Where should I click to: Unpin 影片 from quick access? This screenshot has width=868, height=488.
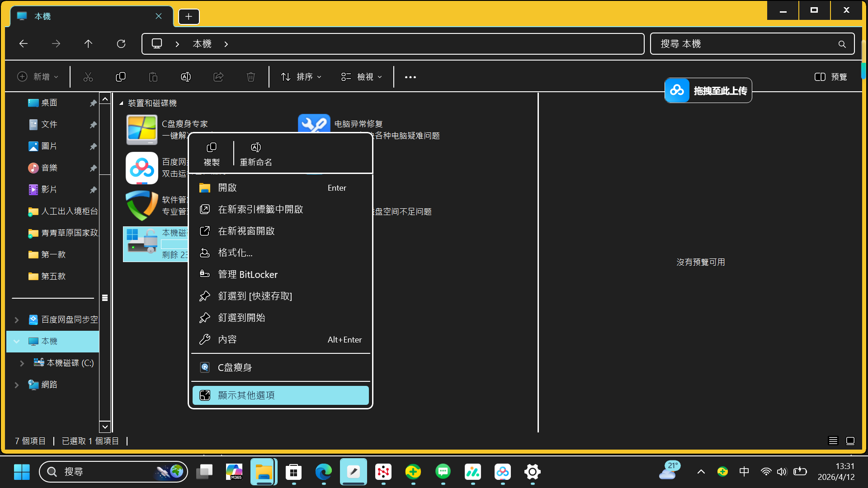(93, 190)
